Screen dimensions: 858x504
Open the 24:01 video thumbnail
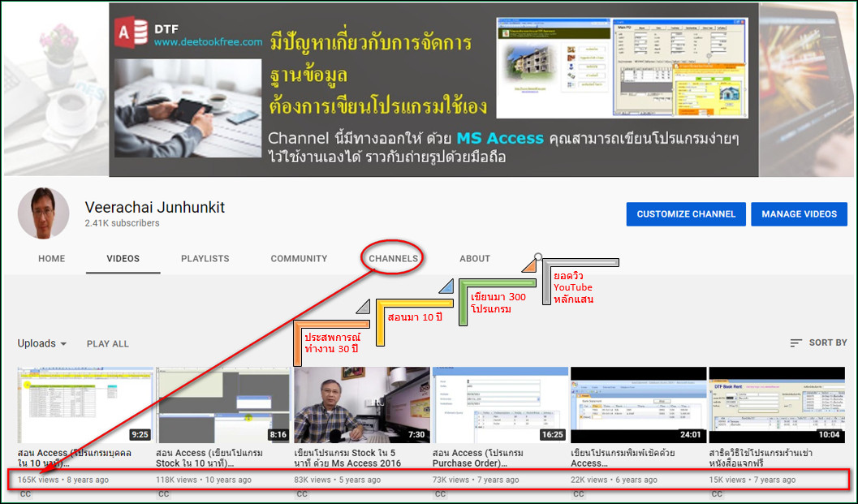tap(638, 405)
